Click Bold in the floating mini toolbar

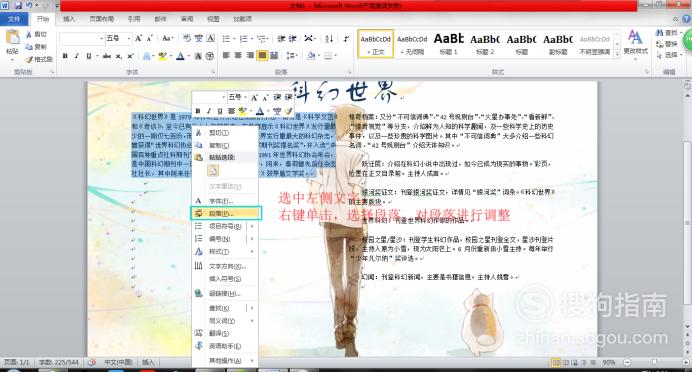click(198, 111)
